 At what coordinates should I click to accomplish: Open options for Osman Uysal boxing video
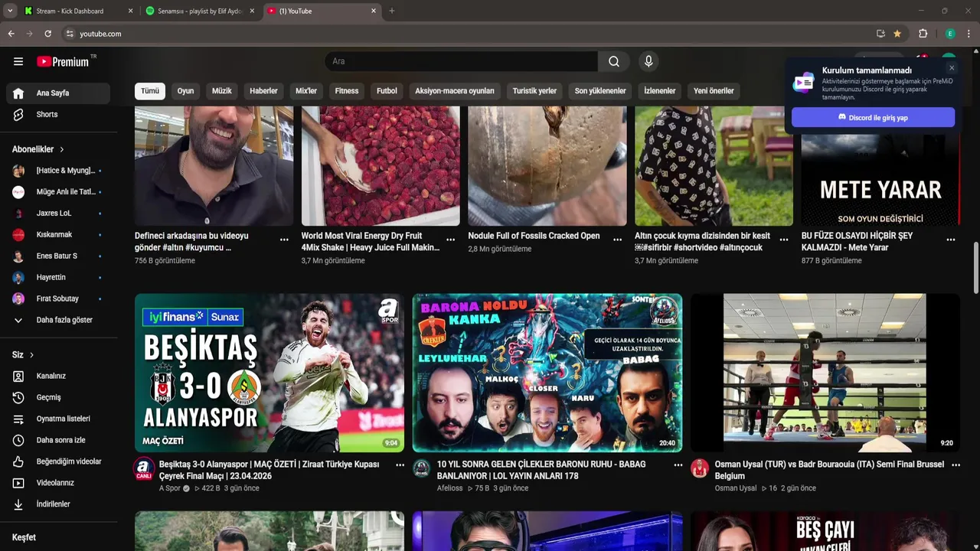point(955,465)
